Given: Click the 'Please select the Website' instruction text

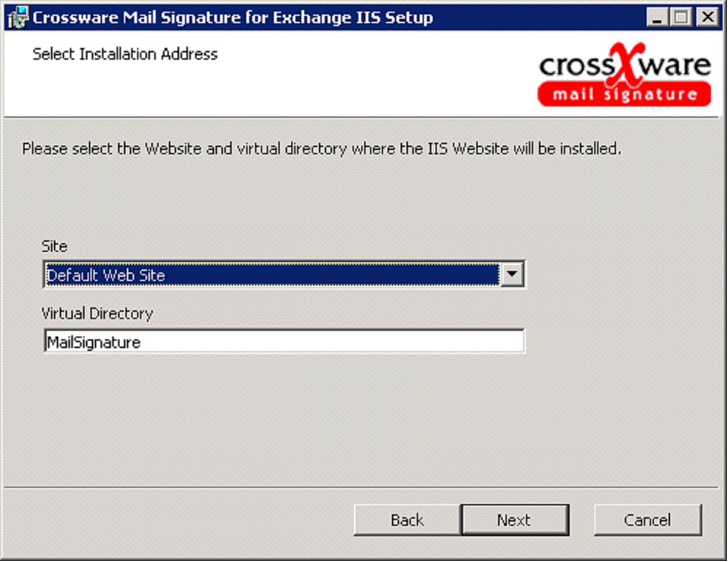Looking at the screenshot, I should point(322,149).
